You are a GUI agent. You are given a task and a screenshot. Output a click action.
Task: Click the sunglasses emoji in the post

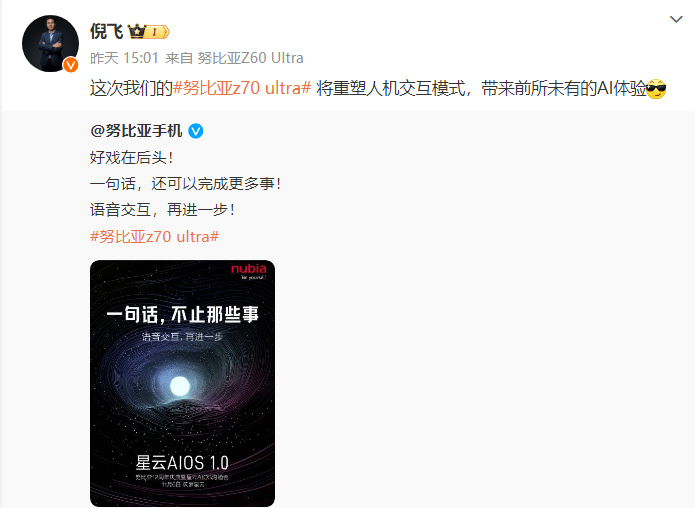(656, 89)
